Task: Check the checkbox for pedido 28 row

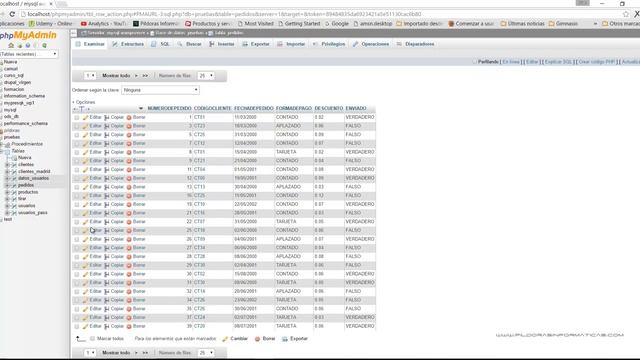Action: [77, 257]
